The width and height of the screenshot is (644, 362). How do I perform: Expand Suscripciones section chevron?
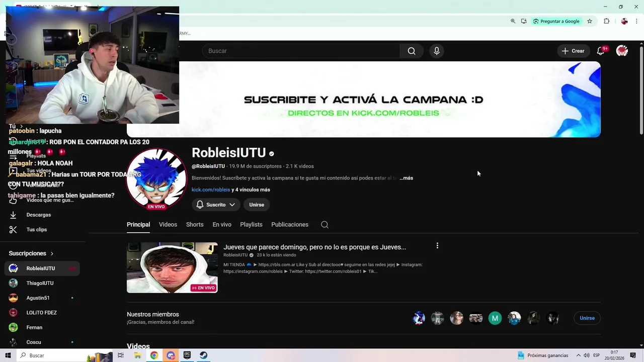52,253
